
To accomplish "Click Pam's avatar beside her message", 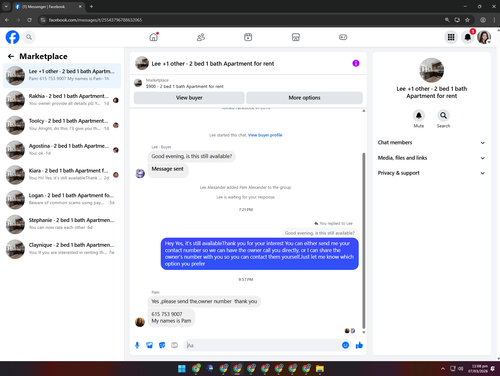I will pyautogui.click(x=140, y=322).
